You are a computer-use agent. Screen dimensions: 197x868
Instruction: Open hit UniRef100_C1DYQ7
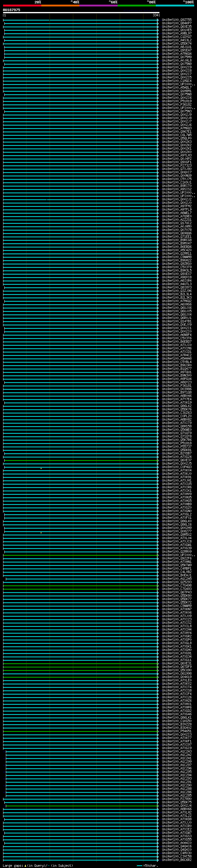point(176,37)
